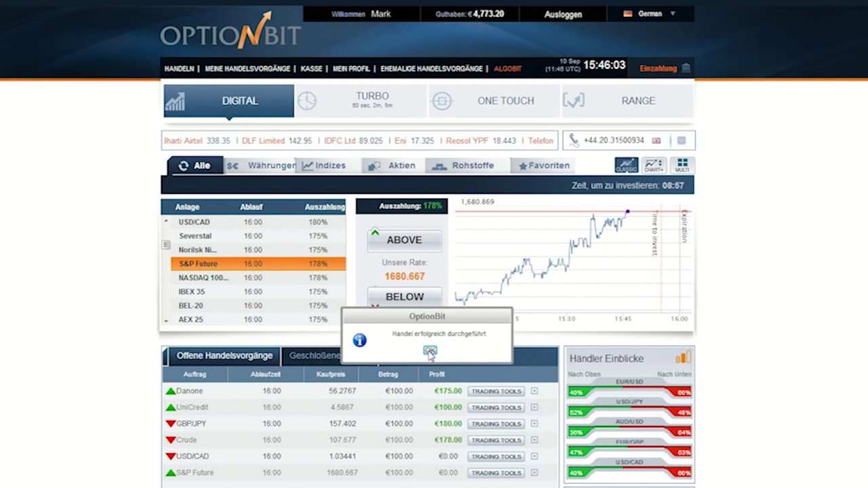868x488 pixels.
Task: Click the Händler Einblicke bar chart icon
Action: [682, 358]
